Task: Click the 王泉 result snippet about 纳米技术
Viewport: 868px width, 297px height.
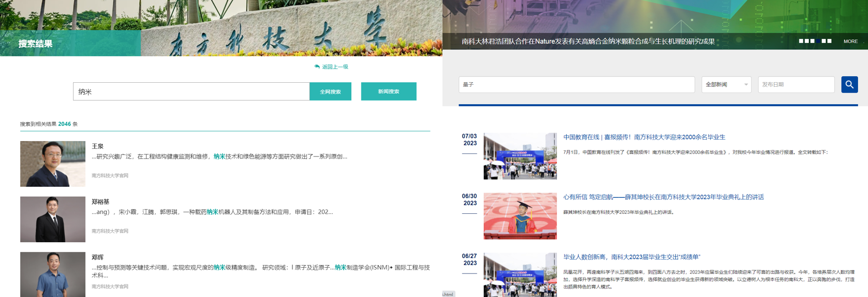Action: (219, 156)
